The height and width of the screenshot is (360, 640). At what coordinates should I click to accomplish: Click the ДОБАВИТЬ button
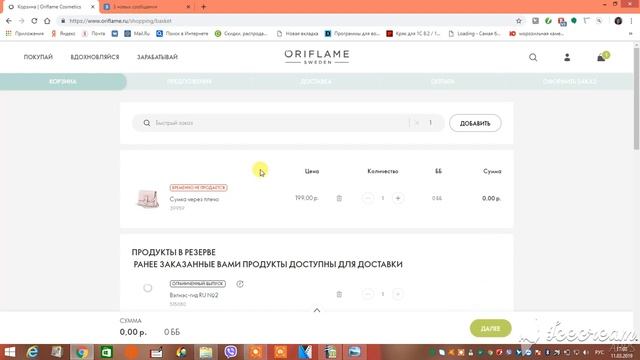(x=475, y=123)
